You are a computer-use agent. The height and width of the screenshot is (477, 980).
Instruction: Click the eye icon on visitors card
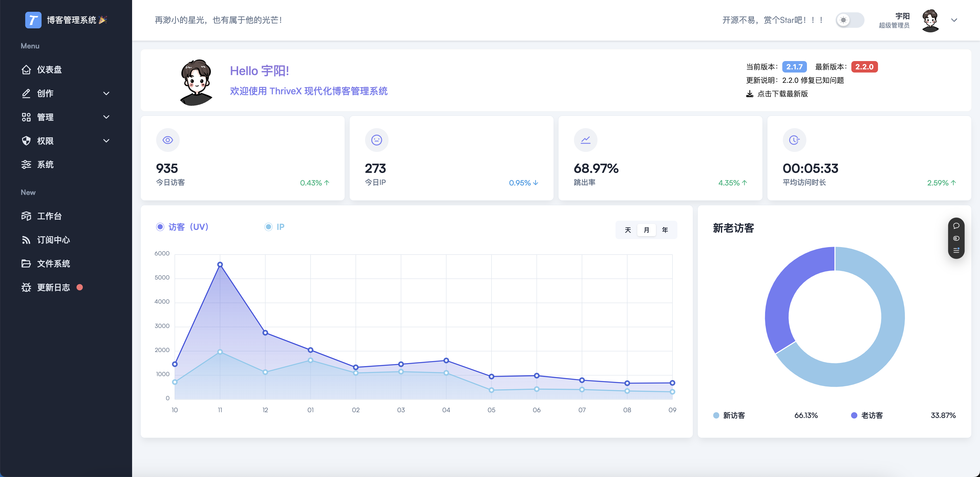168,140
